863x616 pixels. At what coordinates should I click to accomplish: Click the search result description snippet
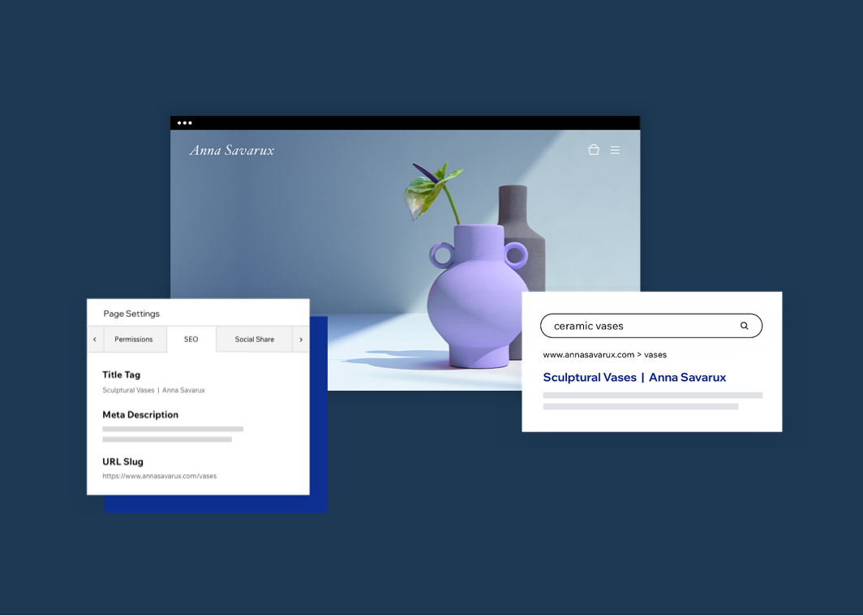tap(651, 400)
